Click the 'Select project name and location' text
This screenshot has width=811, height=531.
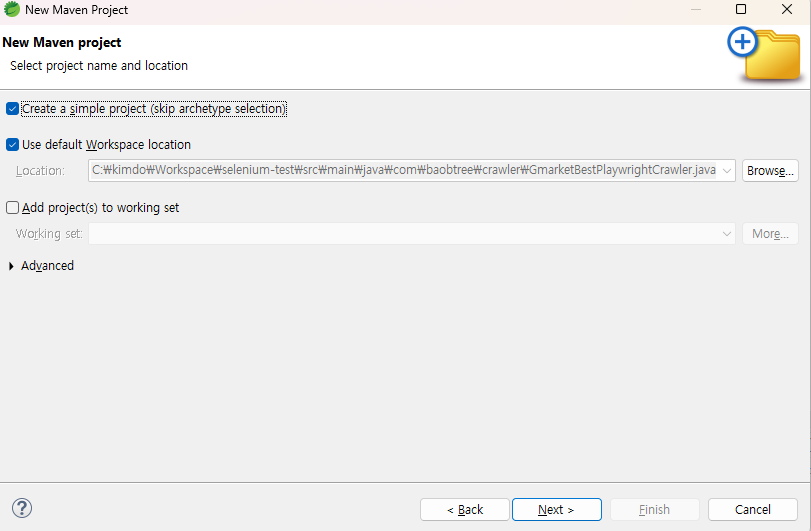click(x=99, y=66)
